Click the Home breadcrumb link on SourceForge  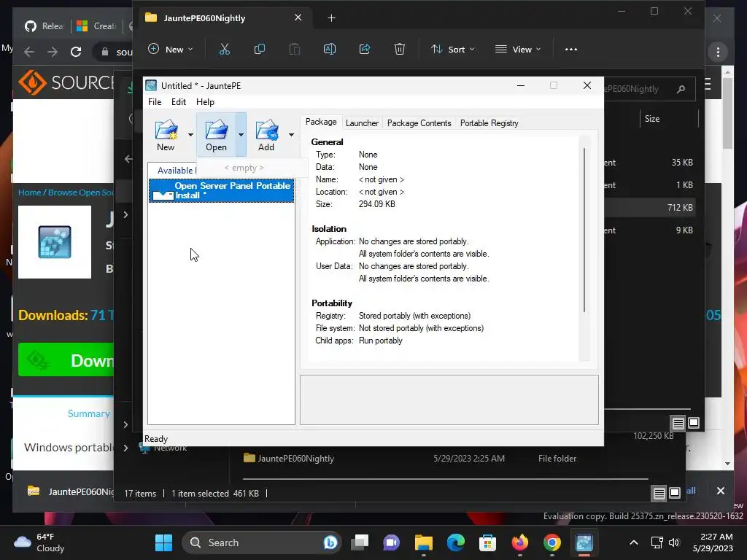point(29,192)
